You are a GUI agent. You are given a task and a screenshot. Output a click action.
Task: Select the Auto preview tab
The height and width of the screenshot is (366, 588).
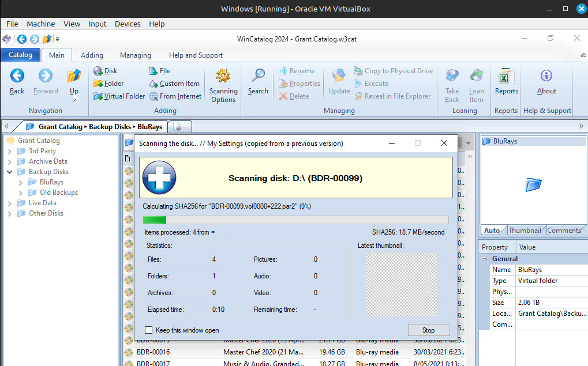pos(492,231)
